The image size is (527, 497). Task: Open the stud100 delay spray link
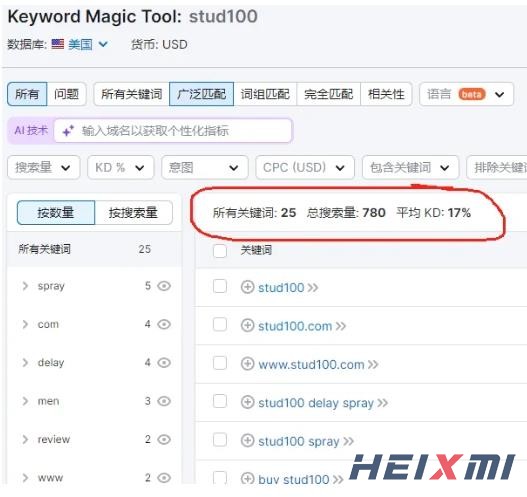tap(316, 403)
